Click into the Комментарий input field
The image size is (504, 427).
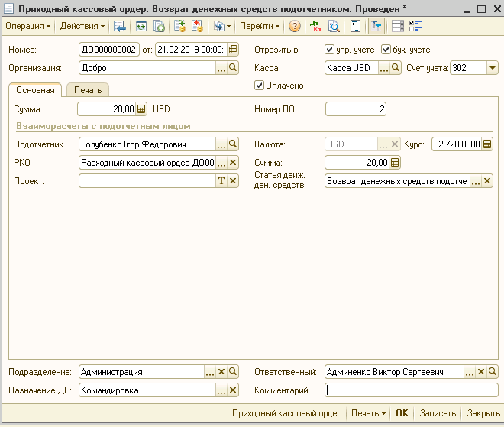[411, 390]
